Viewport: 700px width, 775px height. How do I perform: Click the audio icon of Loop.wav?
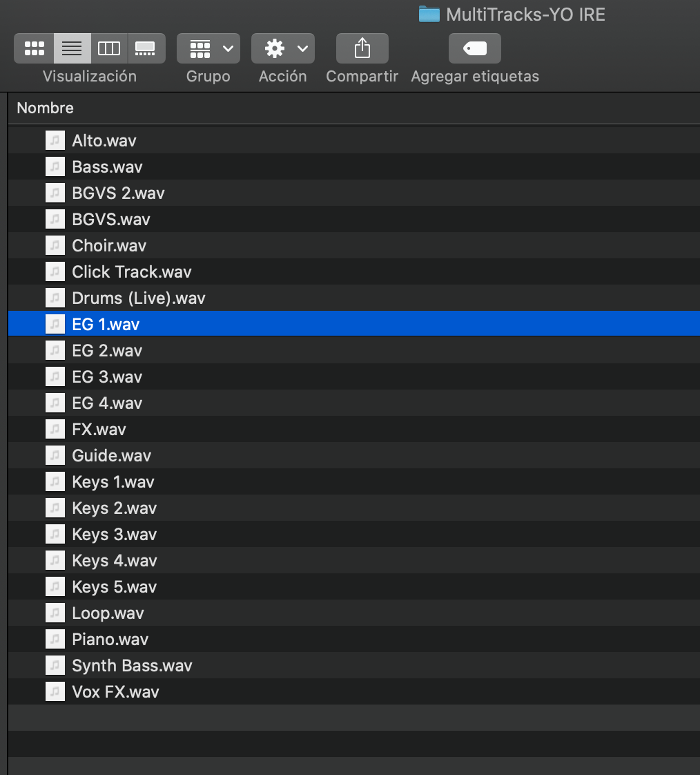[55, 612]
